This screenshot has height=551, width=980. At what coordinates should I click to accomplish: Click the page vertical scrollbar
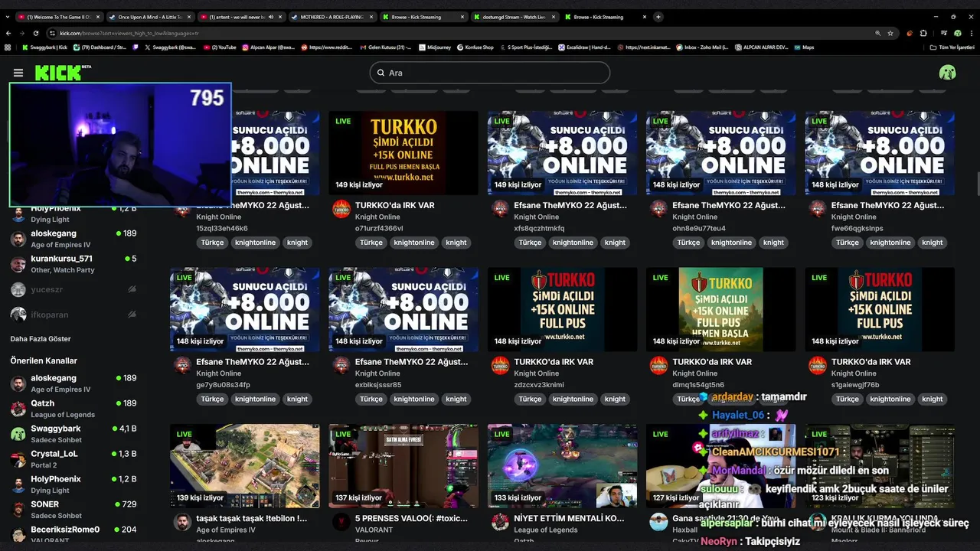[x=977, y=184]
